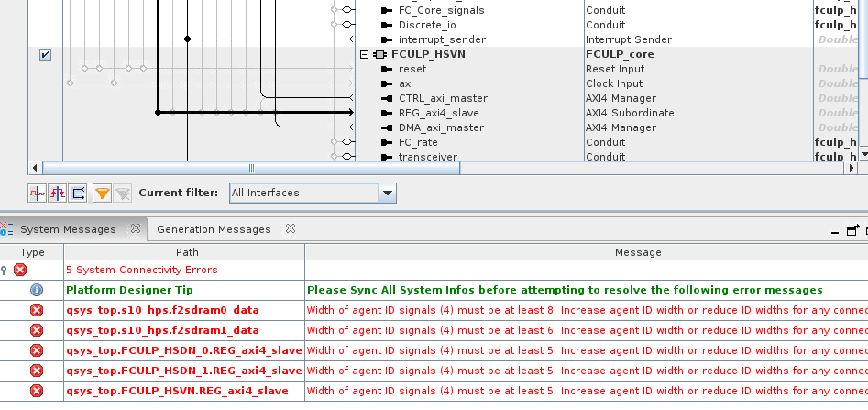Click error icon for FCULP_HSDN_1.REG_axi4_slave row
The height and width of the screenshot is (410, 868).
point(37,371)
